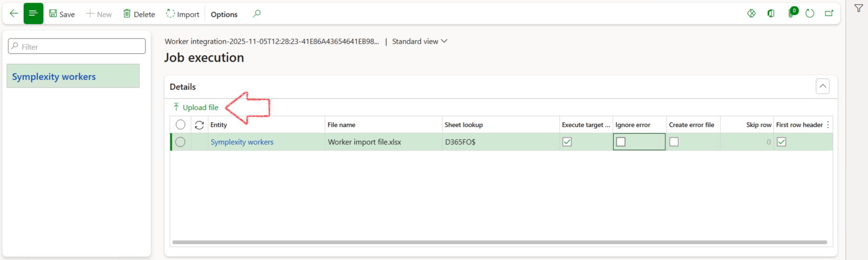
Task: Toggle the green navigation list icon
Action: click(33, 14)
